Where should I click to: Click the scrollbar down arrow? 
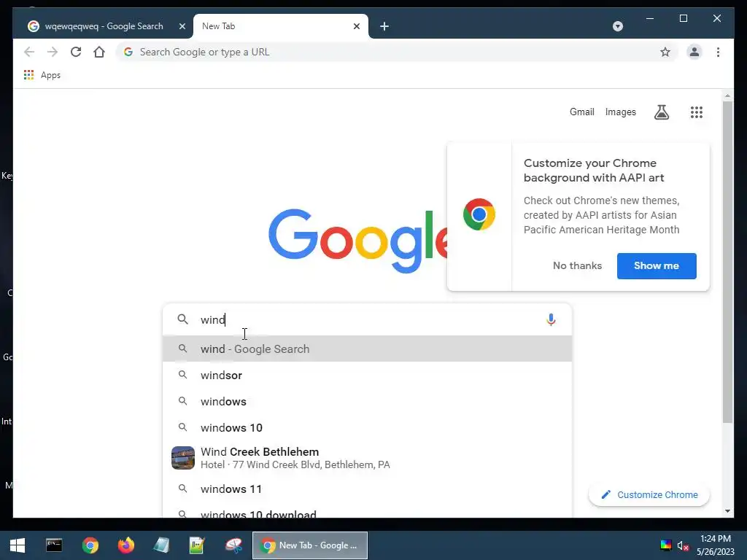(727, 511)
